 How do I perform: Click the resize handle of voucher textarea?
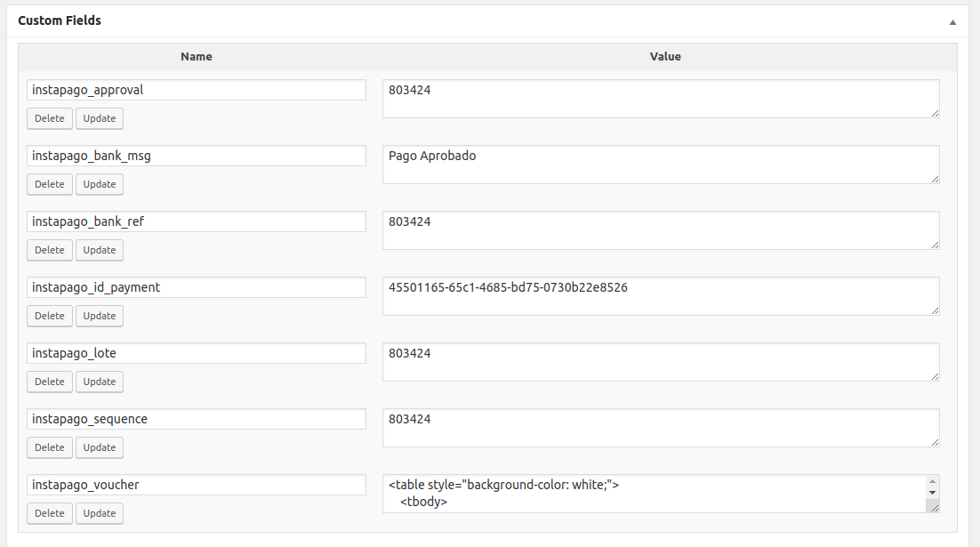[933, 507]
